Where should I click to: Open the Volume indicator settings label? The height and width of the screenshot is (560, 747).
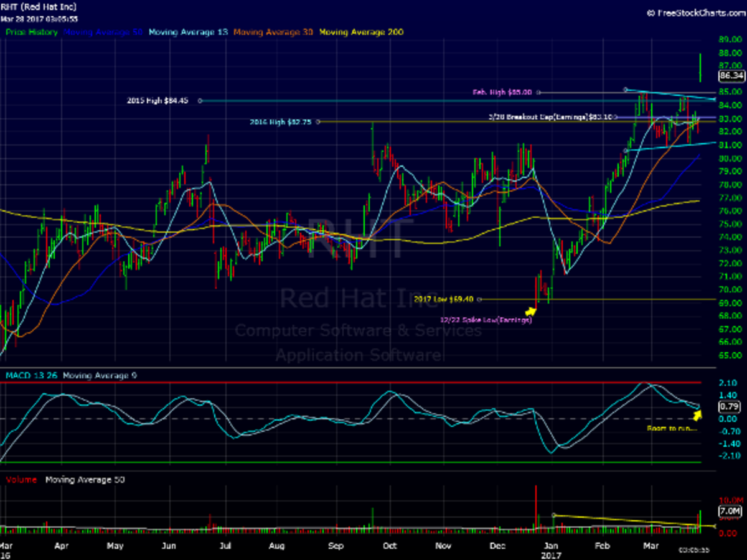[21, 480]
